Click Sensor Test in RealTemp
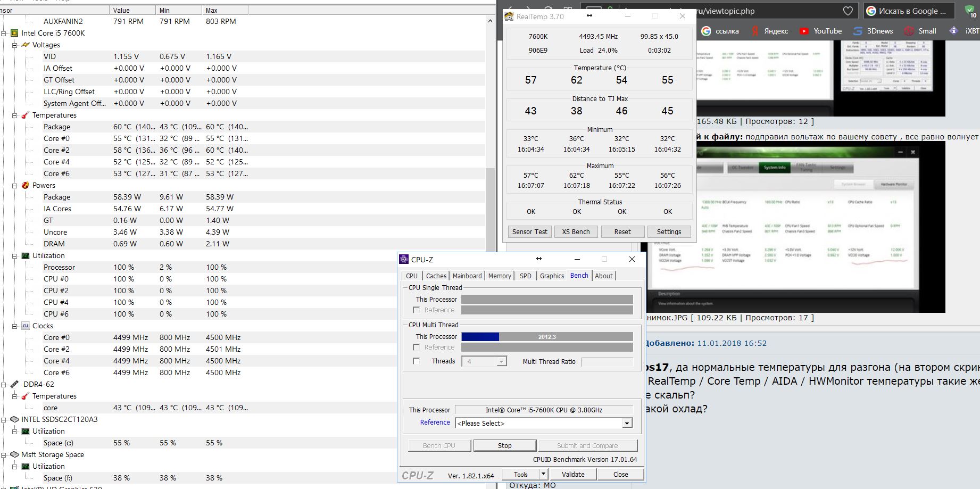Image resolution: width=980 pixels, height=489 pixels. pos(530,231)
